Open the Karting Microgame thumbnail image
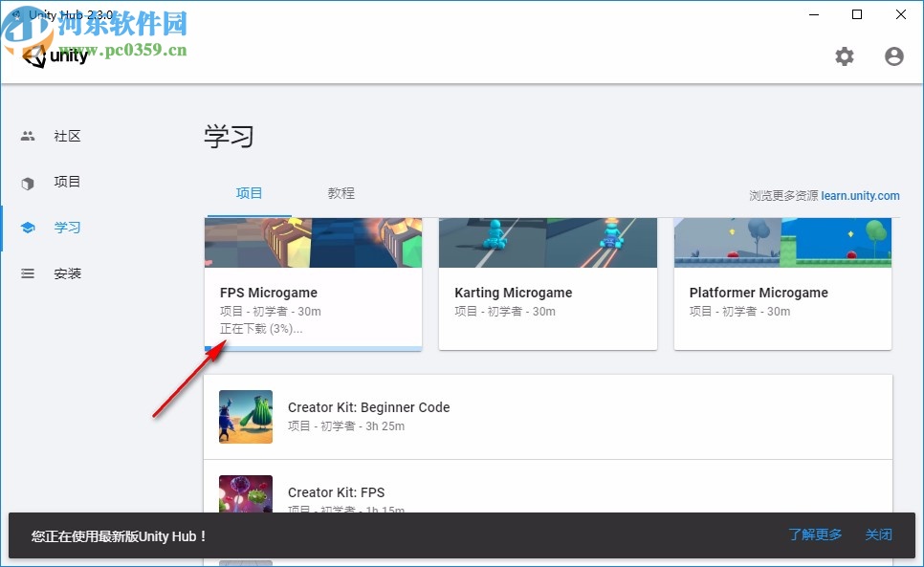The width and height of the screenshot is (924, 567). click(547, 243)
